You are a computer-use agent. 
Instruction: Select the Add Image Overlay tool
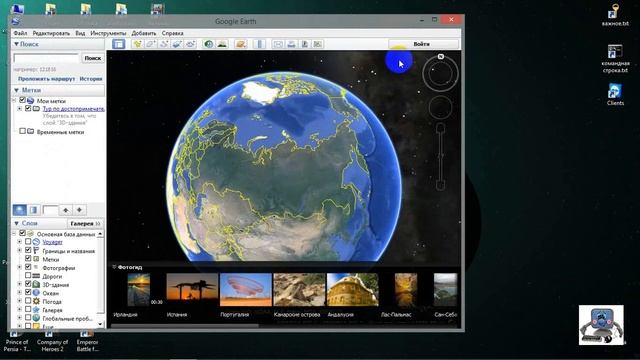177,44
